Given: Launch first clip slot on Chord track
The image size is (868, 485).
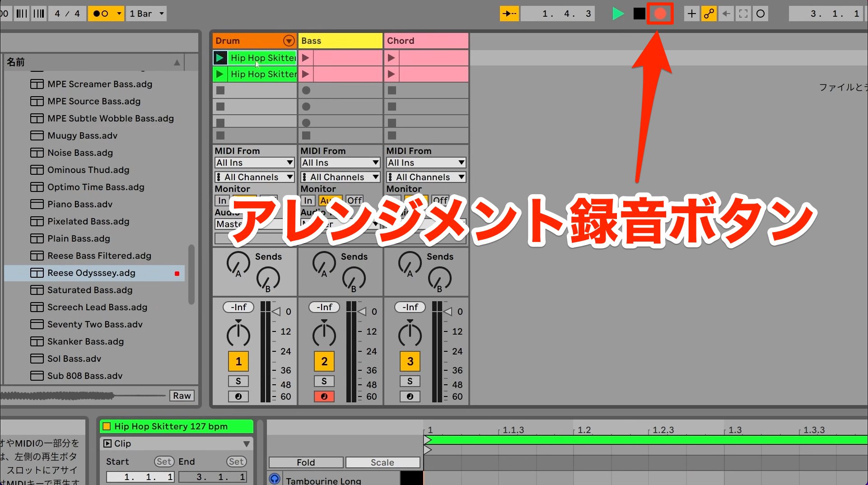Looking at the screenshot, I should click(x=392, y=58).
